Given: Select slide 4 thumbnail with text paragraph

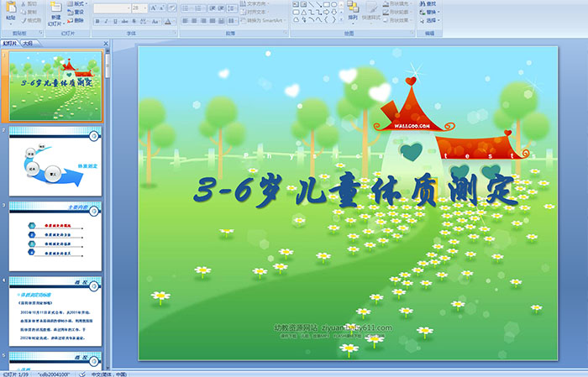Looking at the screenshot, I should [55, 312].
